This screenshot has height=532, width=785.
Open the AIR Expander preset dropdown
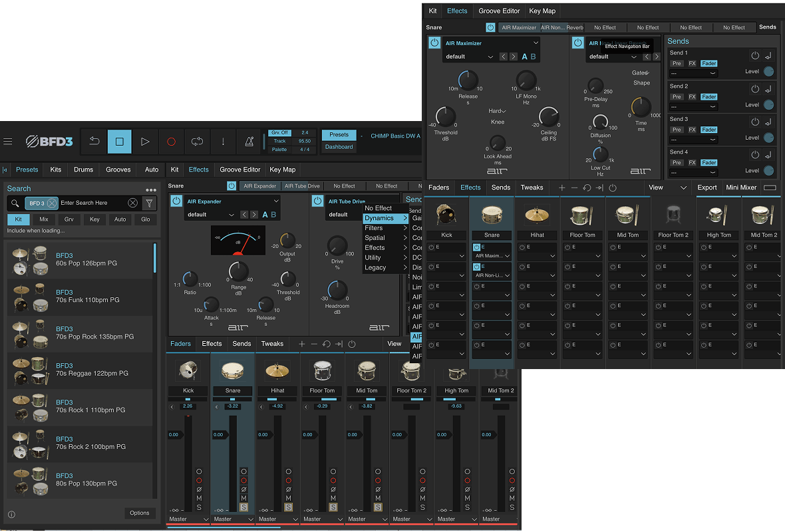210,215
